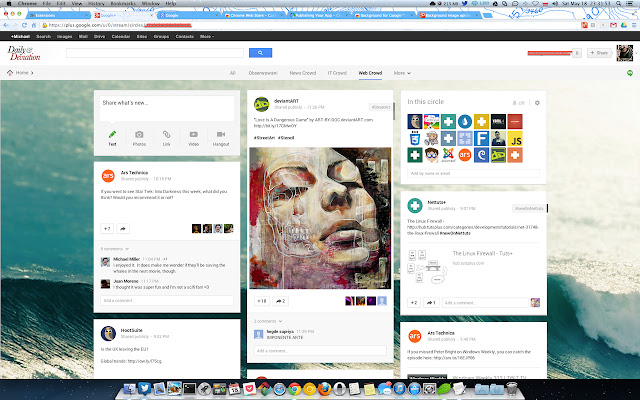Switch to the All stream tab

(233, 73)
